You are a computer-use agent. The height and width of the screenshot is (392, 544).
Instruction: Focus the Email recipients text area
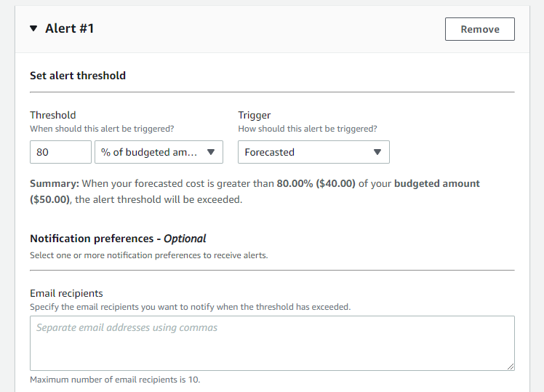(272, 343)
